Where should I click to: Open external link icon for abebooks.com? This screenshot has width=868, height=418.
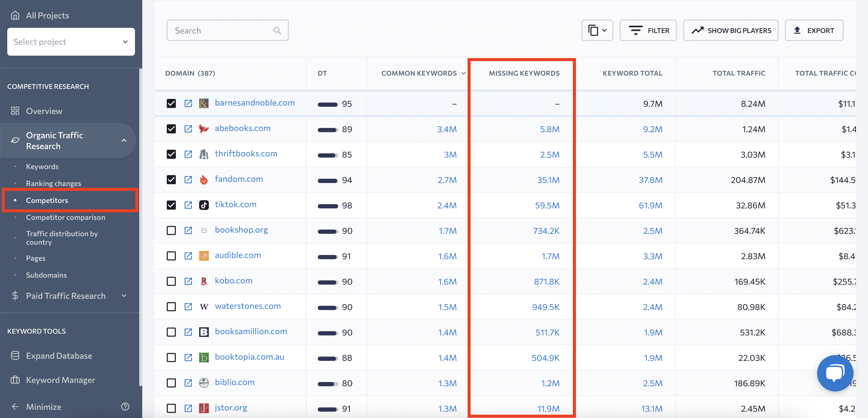[188, 129]
